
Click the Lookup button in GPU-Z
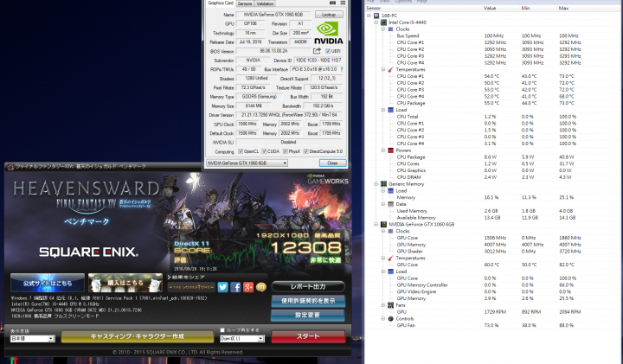pyautogui.click(x=329, y=15)
